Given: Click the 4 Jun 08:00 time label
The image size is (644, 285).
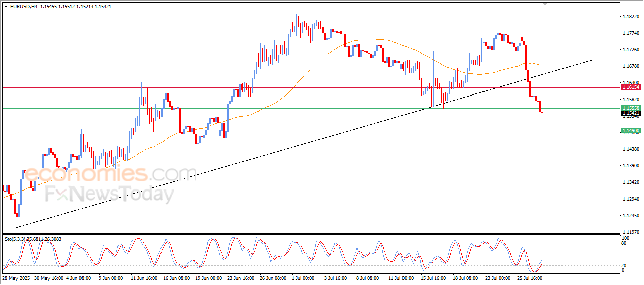Looking at the screenshot, I should [x=78, y=277].
